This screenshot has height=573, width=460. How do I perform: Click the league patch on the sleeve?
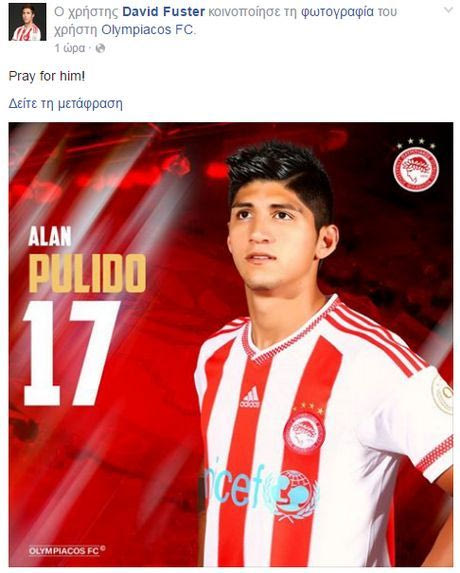coord(443,394)
